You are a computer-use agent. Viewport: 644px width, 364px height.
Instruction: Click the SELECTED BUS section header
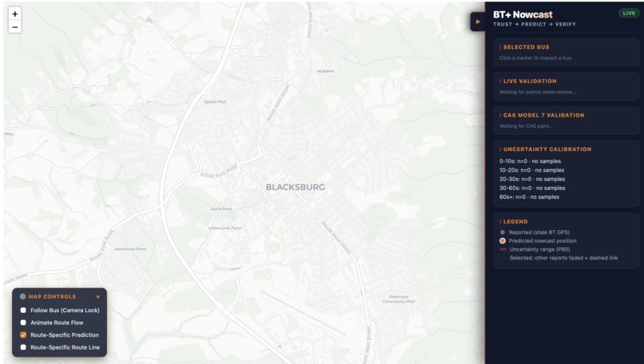(526, 47)
